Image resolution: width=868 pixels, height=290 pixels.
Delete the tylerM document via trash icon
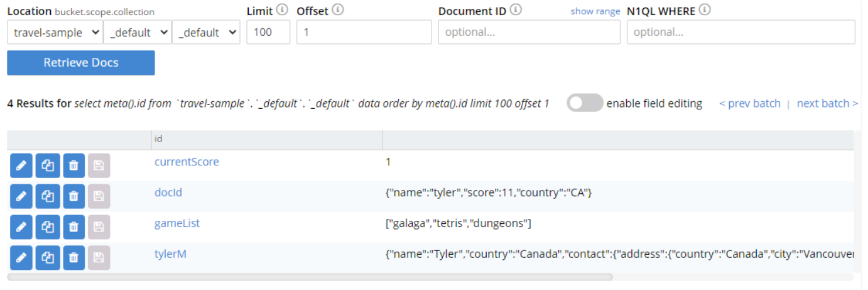coord(73,257)
